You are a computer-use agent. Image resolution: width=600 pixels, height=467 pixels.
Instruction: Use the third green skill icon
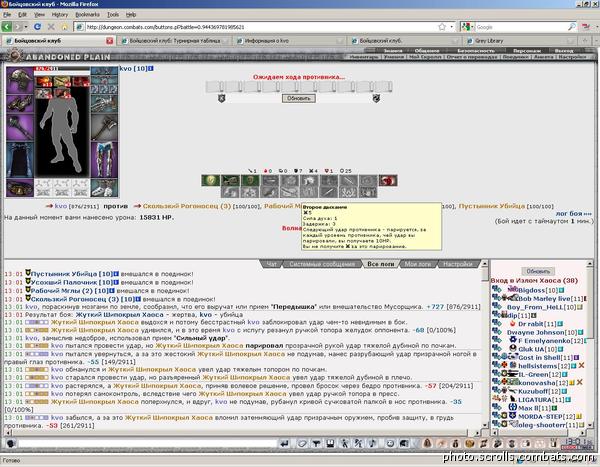pyautogui.click(x=250, y=180)
